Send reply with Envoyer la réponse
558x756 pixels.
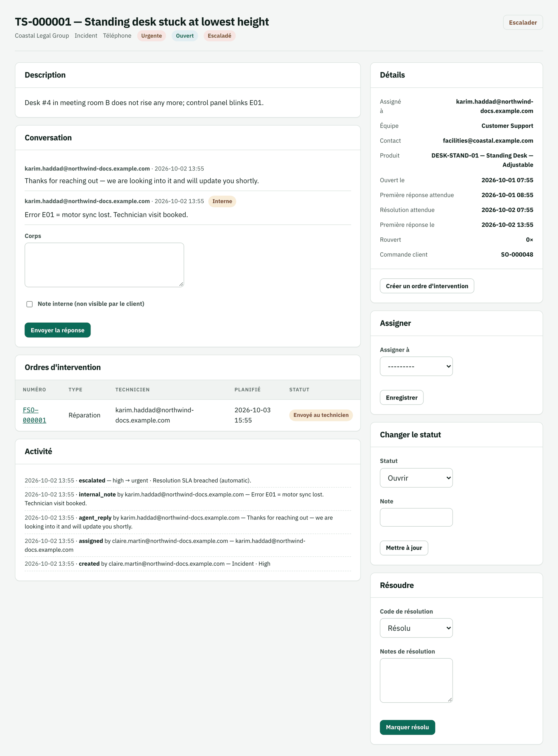click(x=57, y=330)
